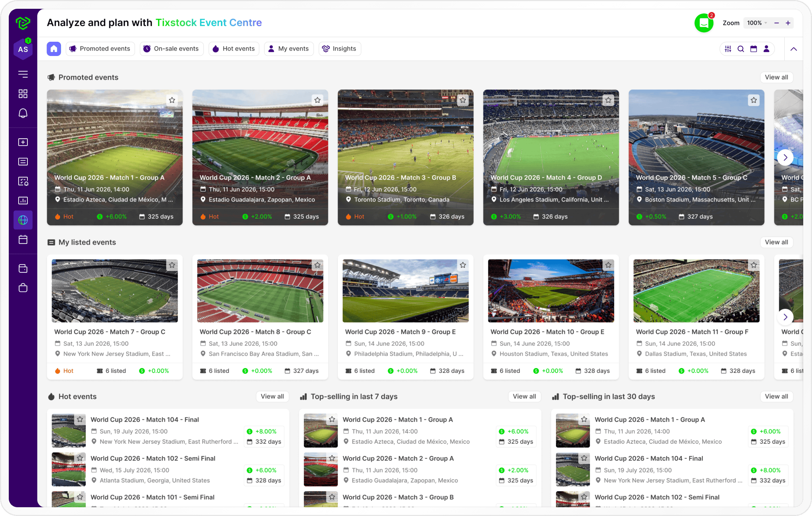Click the calendar icon in top-right toolbar
812x516 pixels.
click(753, 49)
